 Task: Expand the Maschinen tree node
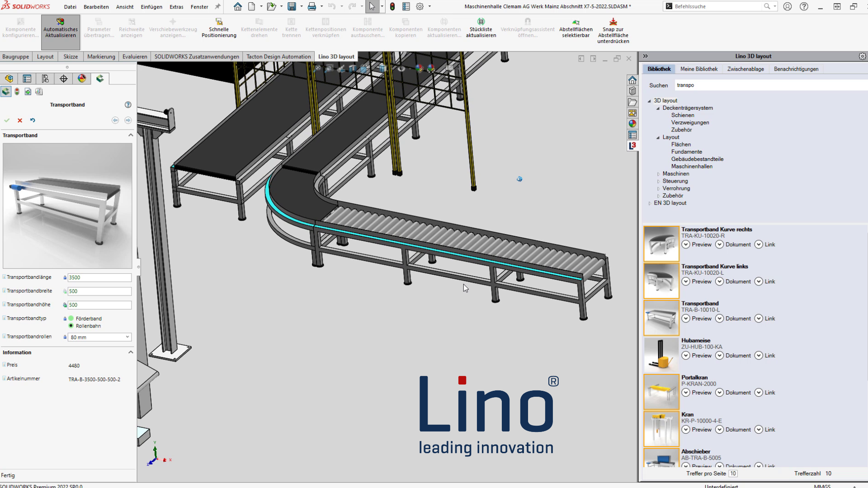658,174
